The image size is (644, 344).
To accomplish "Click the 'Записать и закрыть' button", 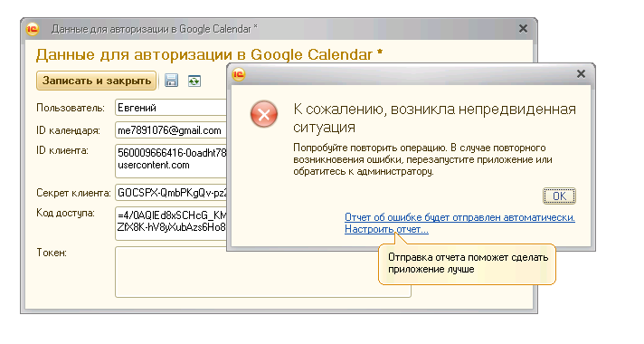I will (x=97, y=81).
